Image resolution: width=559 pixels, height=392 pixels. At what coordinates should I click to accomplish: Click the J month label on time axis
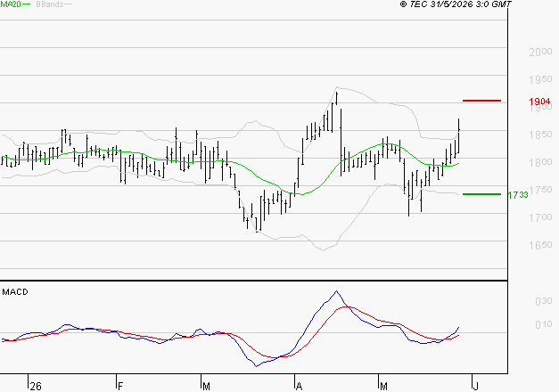click(x=475, y=387)
